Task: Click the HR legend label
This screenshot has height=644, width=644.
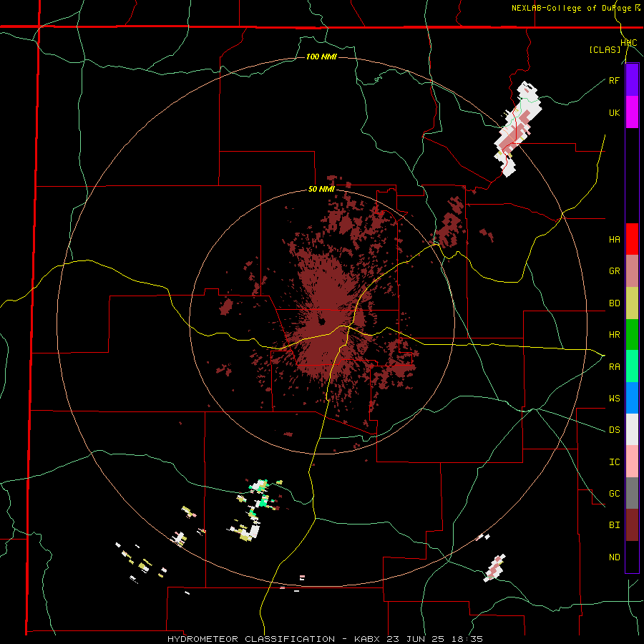Action: [614, 335]
